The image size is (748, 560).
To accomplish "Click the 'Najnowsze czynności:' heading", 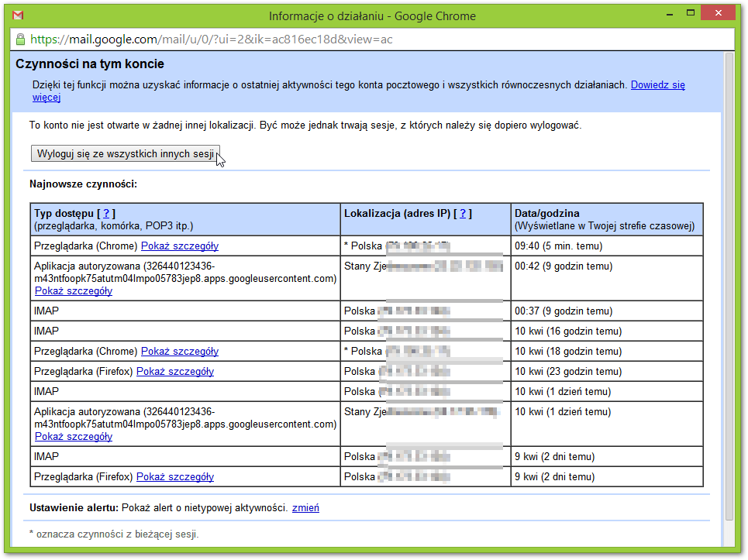I will pos(84,184).
